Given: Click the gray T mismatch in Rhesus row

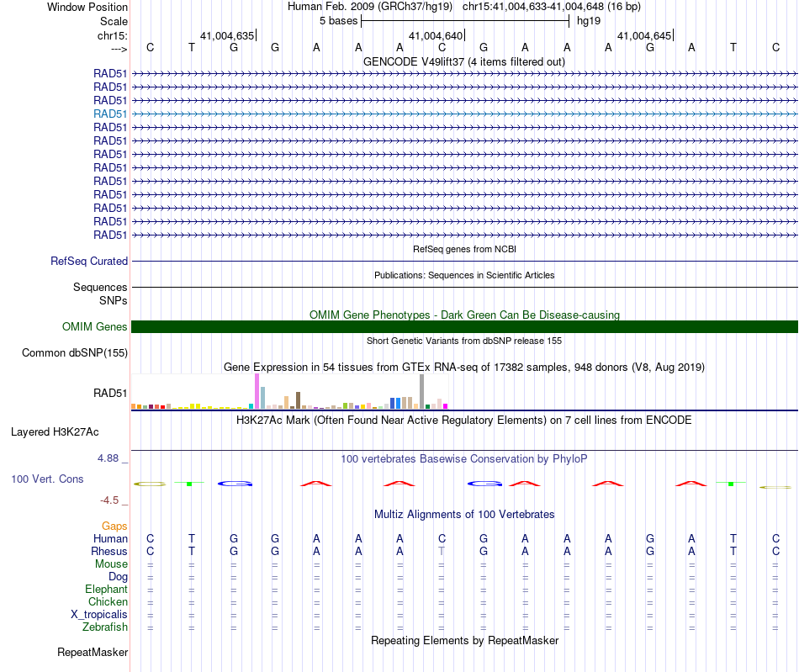Looking at the screenshot, I should [442, 551].
